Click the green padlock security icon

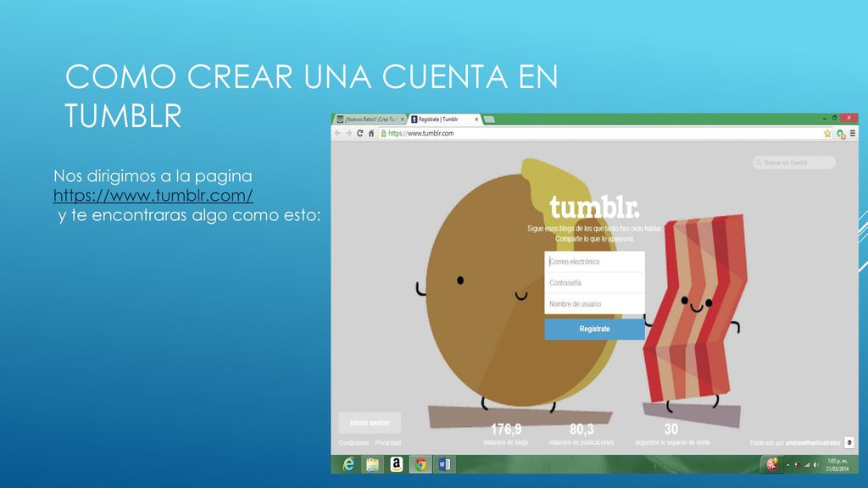click(x=384, y=133)
